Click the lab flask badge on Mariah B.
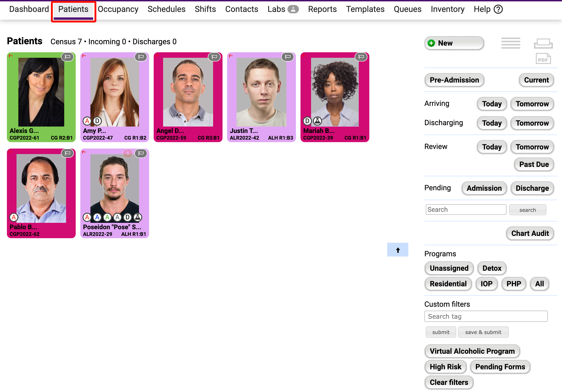Image resolution: width=562 pixels, height=392 pixels. click(x=317, y=121)
